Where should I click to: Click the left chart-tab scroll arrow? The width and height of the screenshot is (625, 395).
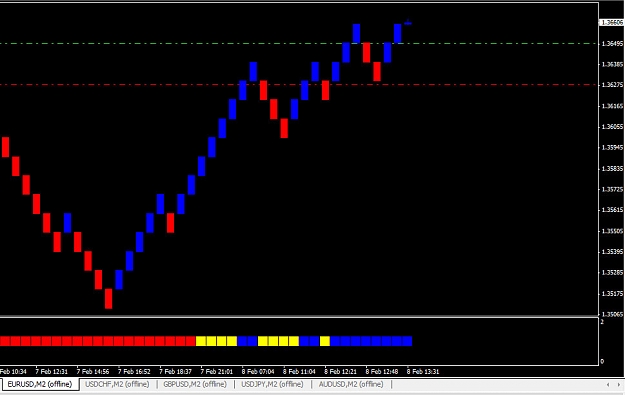tap(608, 385)
